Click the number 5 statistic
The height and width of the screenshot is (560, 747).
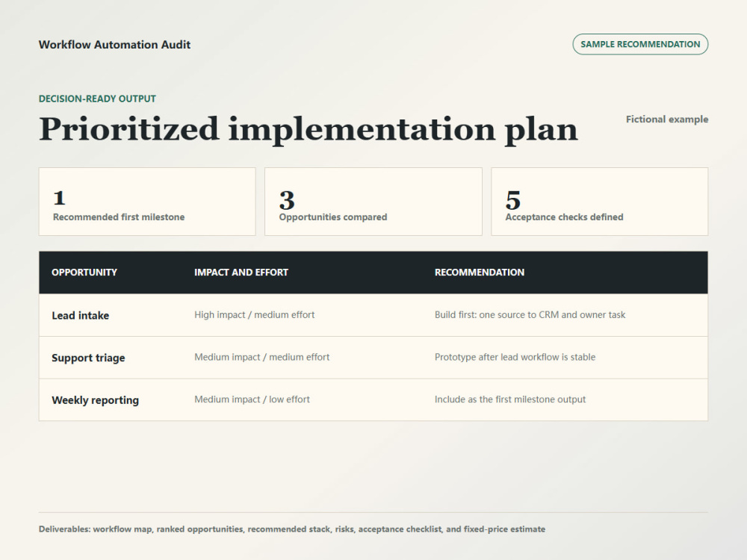(x=513, y=200)
